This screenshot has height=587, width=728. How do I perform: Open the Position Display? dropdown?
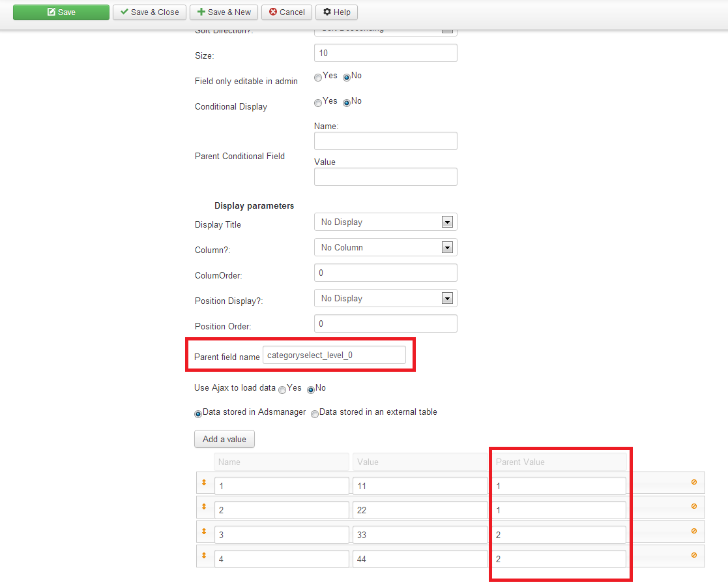[x=385, y=299]
